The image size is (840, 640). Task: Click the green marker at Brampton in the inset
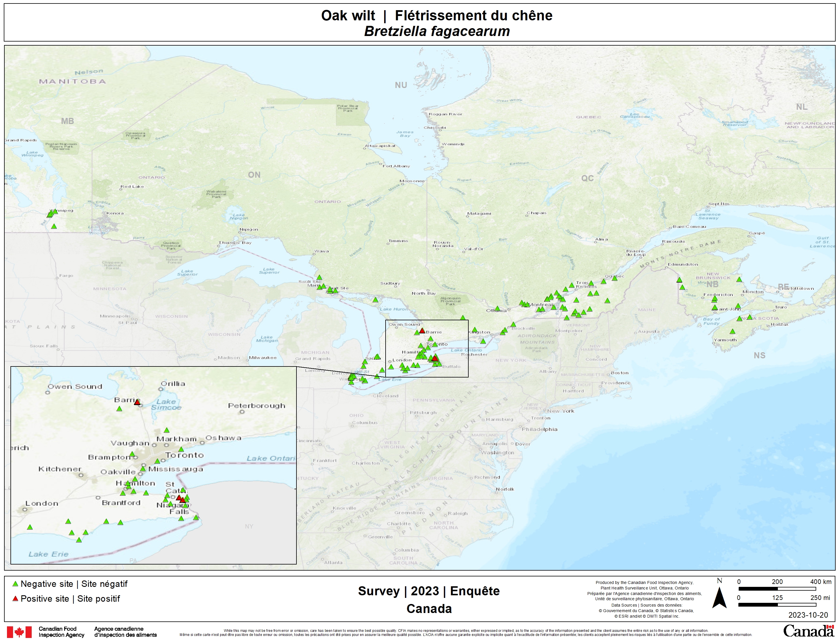(132, 454)
